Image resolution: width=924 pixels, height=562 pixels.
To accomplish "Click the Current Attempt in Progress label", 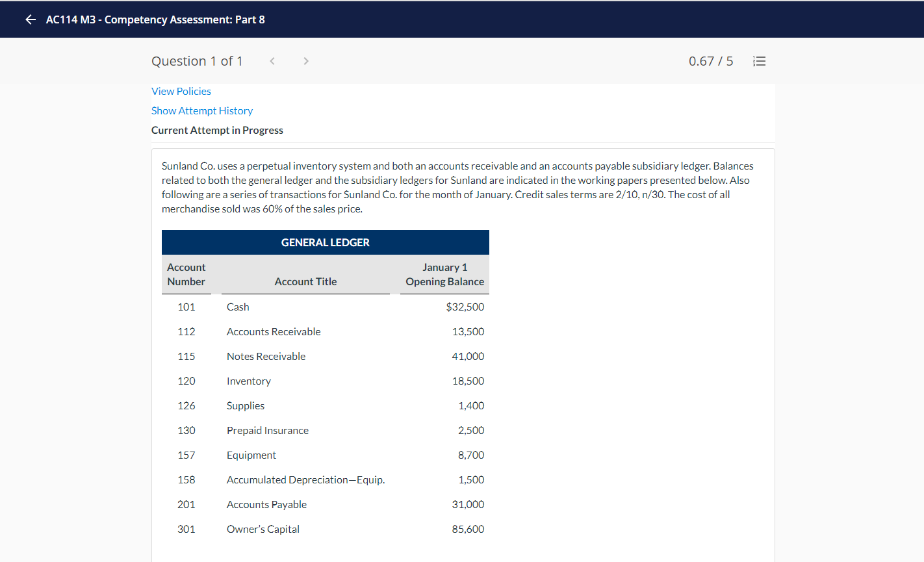I will 217,130.
